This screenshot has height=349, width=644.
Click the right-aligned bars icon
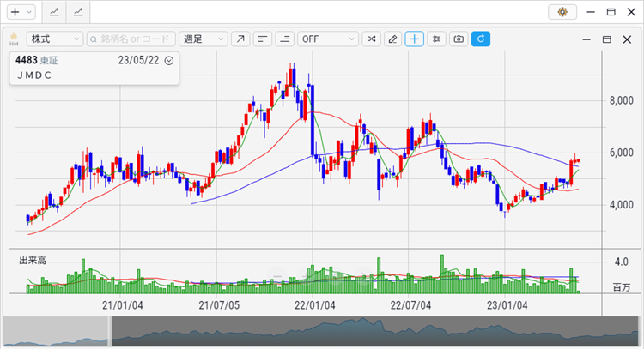pyautogui.click(x=285, y=39)
